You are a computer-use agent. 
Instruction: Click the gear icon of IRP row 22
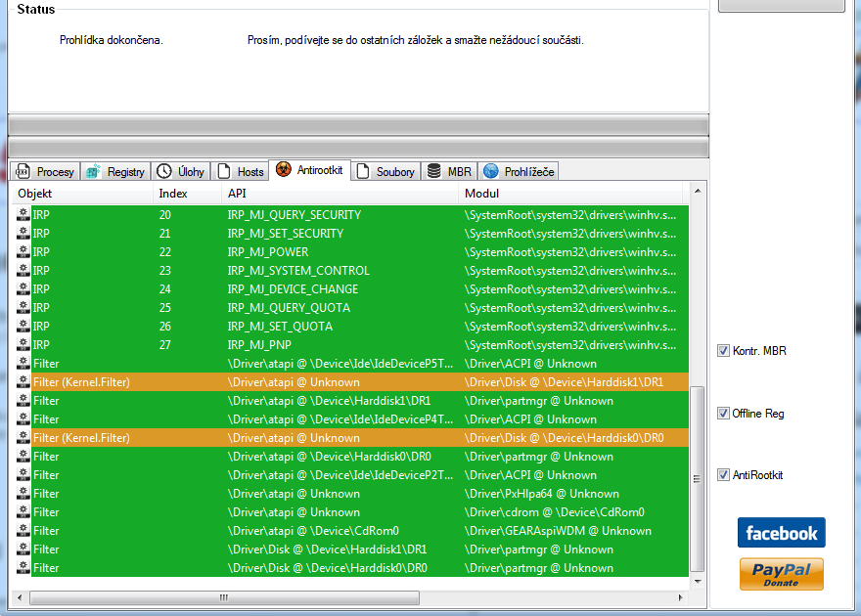tap(23, 251)
